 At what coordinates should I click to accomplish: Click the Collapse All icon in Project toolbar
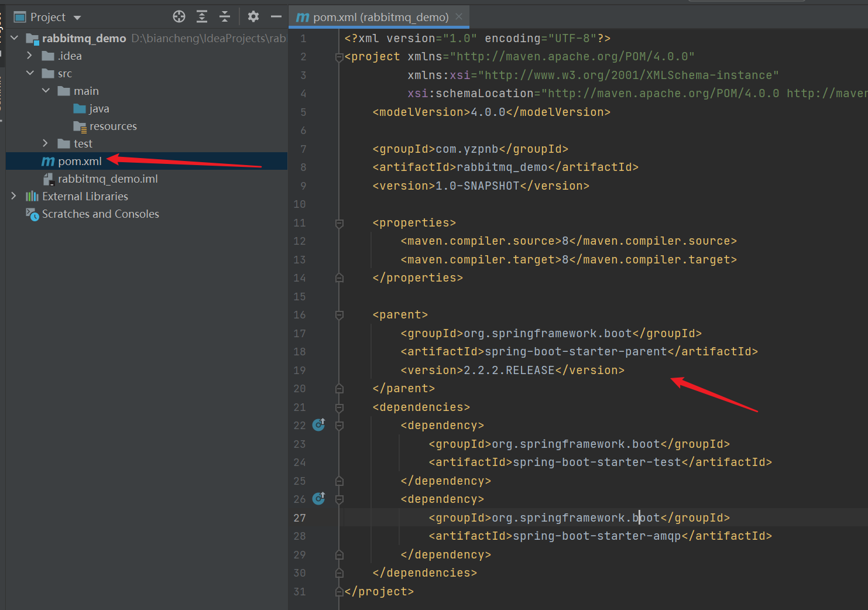[x=225, y=17]
